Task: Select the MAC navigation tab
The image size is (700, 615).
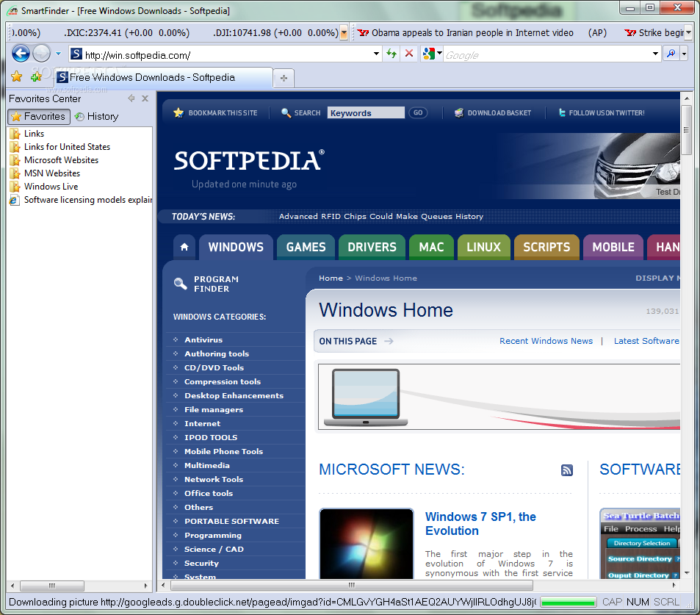Action: 431,247
